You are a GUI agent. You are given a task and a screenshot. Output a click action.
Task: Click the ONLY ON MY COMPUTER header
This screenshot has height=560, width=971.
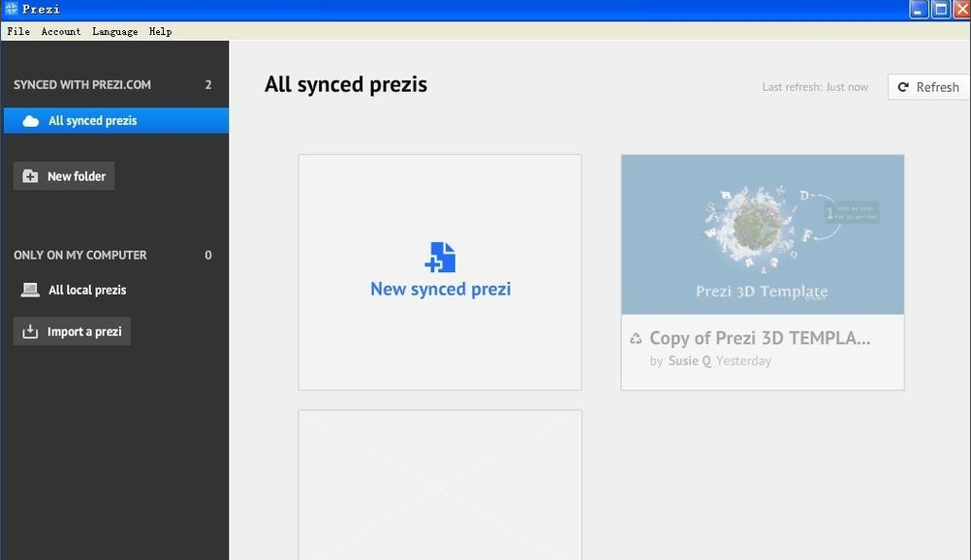pyautogui.click(x=80, y=255)
